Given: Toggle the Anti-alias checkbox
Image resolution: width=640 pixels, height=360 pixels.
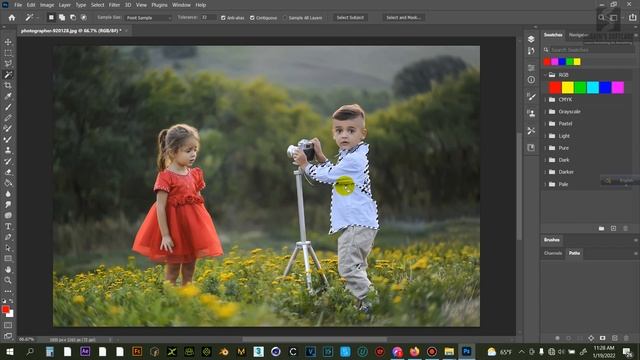Looking at the screenshot, I should (223, 18).
